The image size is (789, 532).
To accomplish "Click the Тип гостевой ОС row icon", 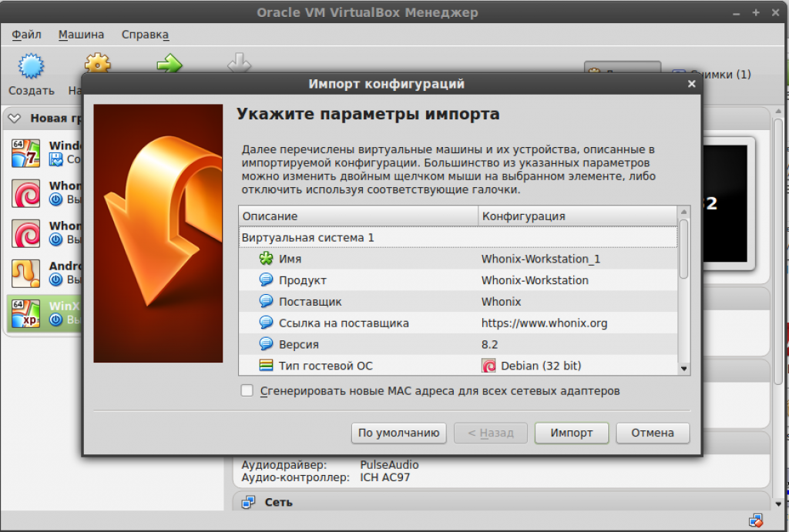I will pos(266,365).
